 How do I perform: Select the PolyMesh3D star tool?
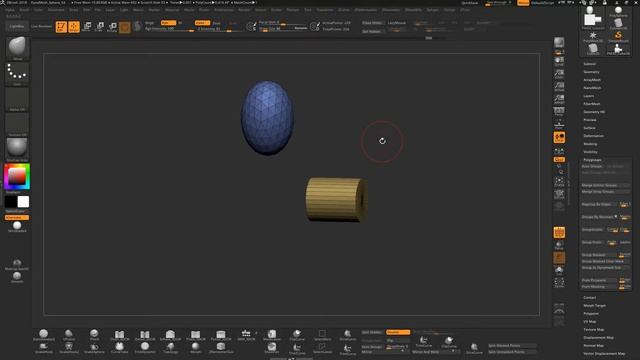pos(593,37)
